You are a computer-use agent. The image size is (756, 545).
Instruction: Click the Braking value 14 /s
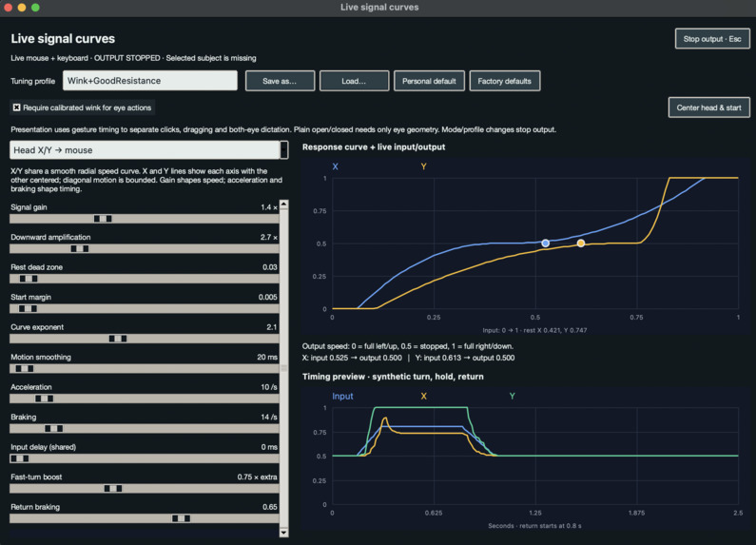[x=269, y=417]
